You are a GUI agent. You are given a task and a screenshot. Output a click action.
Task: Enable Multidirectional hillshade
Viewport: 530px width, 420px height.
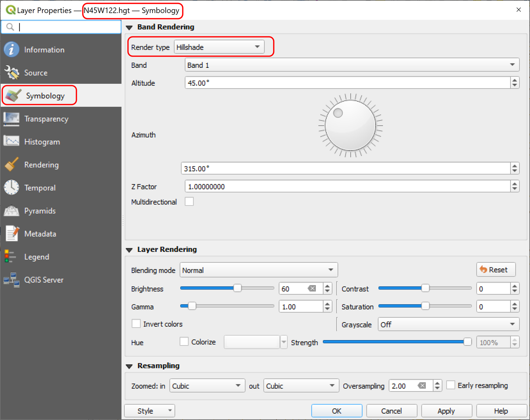[189, 201]
